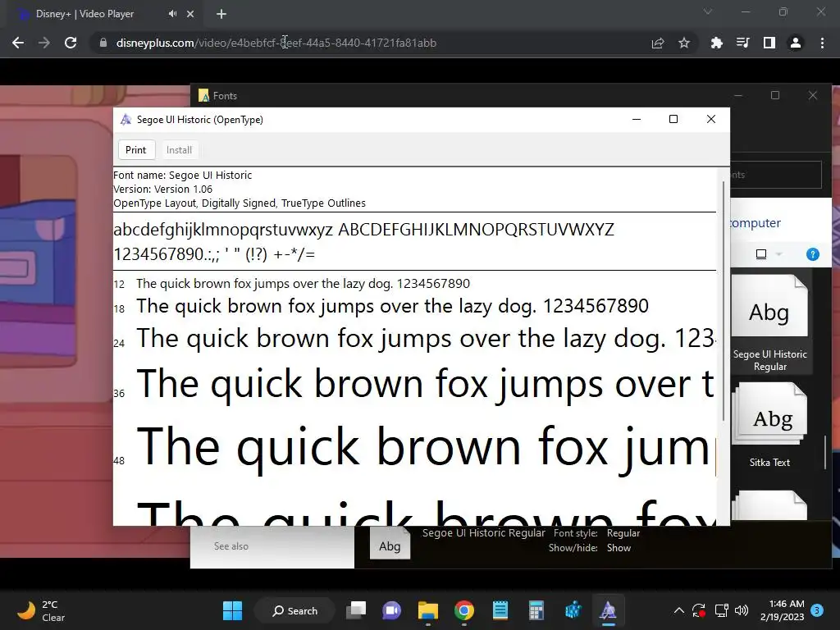The height and width of the screenshot is (630, 840).
Task: Click the Font style Regular value
Action: (623, 533)
